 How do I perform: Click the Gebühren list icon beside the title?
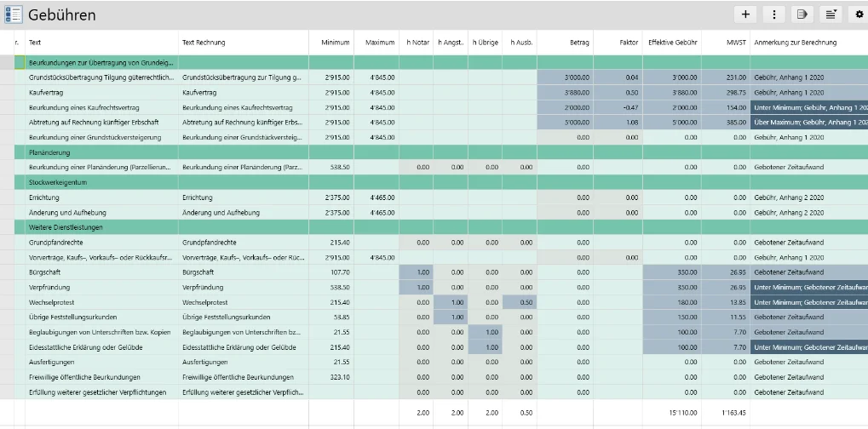14,15
